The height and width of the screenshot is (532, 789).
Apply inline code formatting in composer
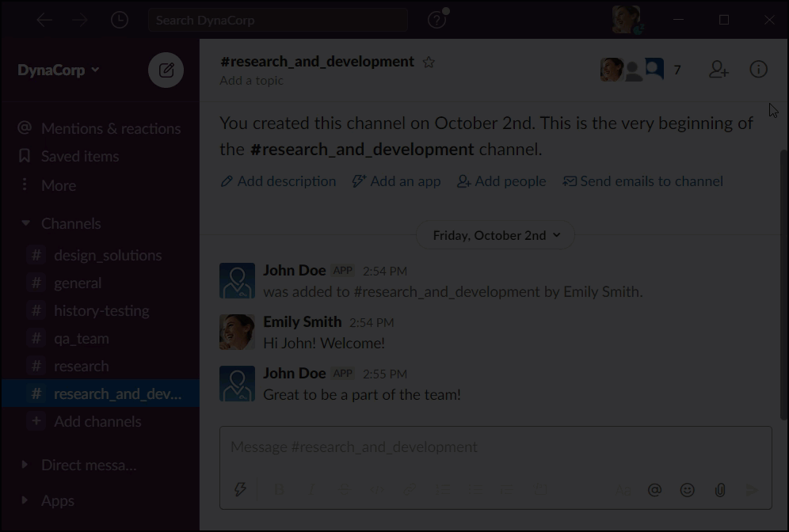point(377,489)
